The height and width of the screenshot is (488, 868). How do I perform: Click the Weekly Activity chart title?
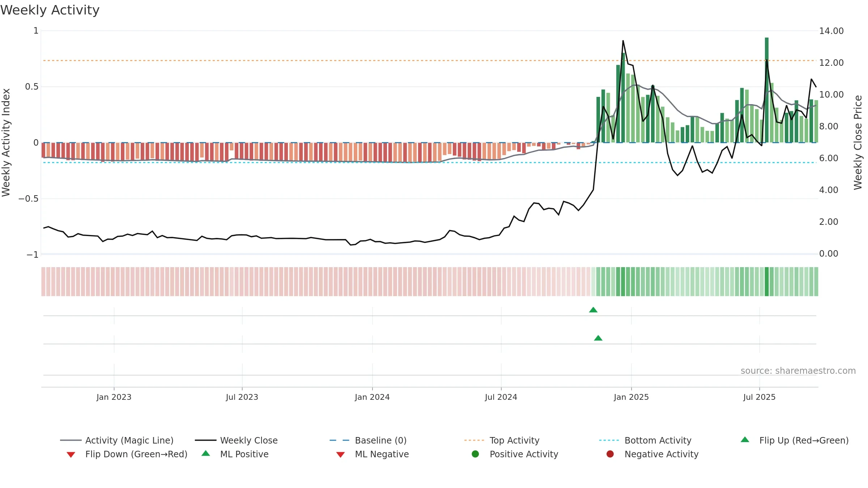point(50,10)
